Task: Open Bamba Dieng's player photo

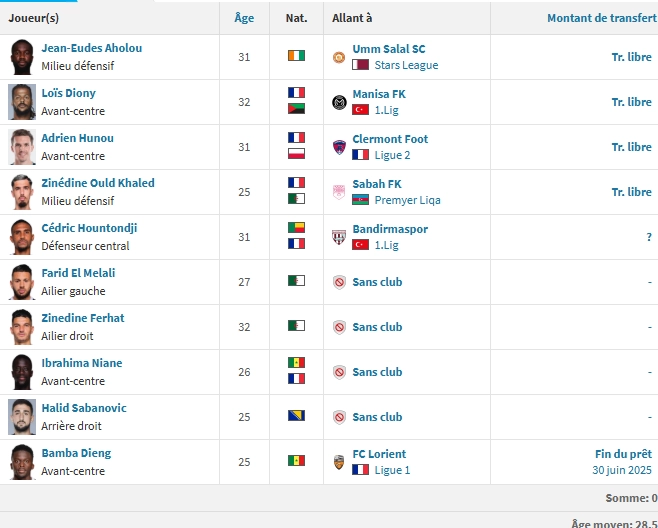Action: coord(22,462)
